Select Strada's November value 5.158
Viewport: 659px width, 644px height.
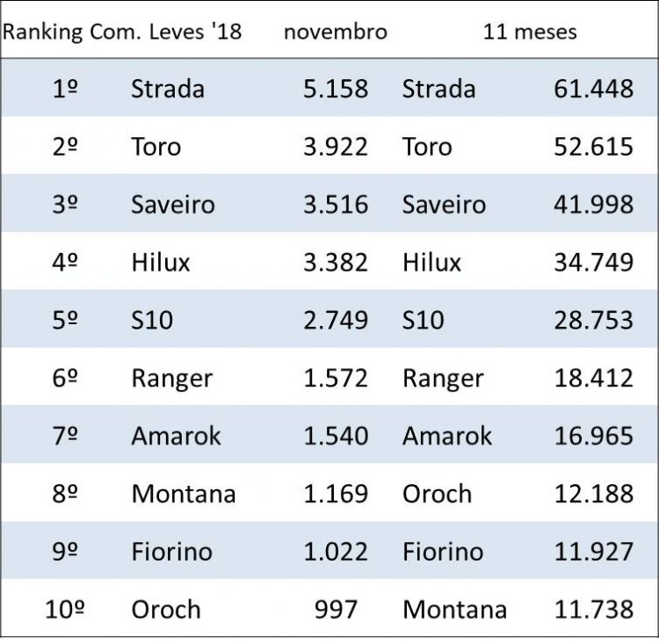[x=335, y=89]
